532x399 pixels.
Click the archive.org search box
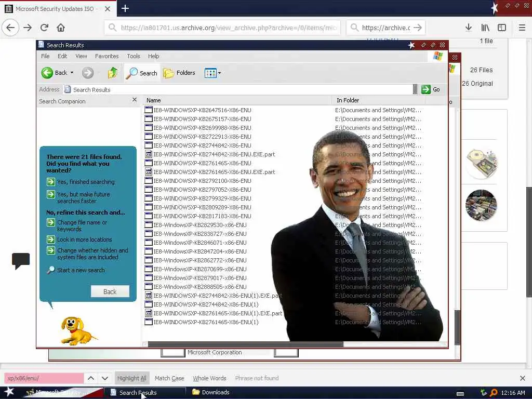[386, 28]
